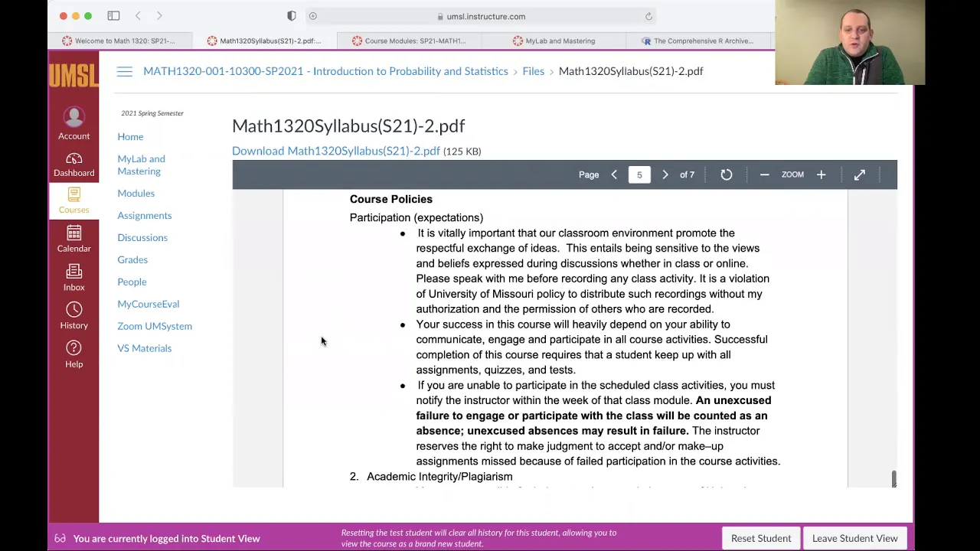This screenshot has width=980, height=551.
Task: Go back in Safari history
Action: 138,16
